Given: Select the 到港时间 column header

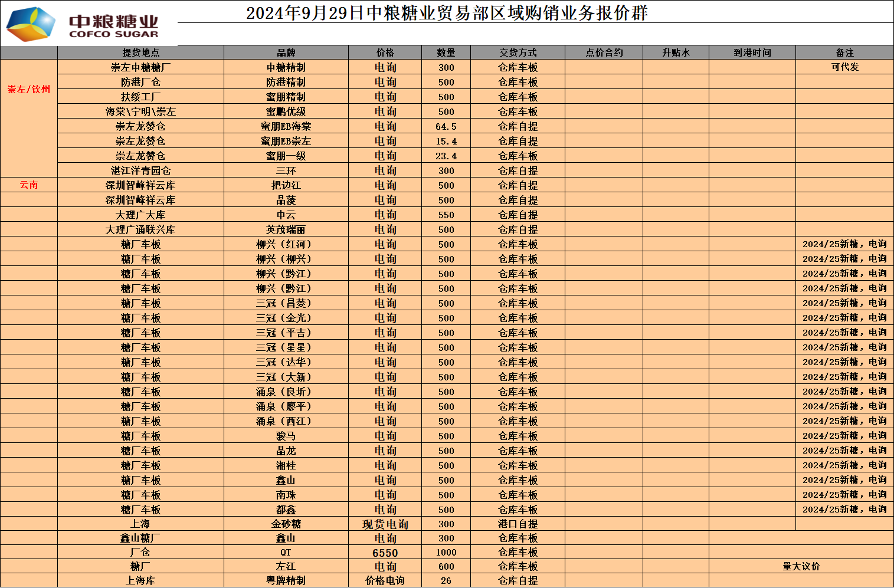Looking at the screenshot, I should [x=752, y=52].
